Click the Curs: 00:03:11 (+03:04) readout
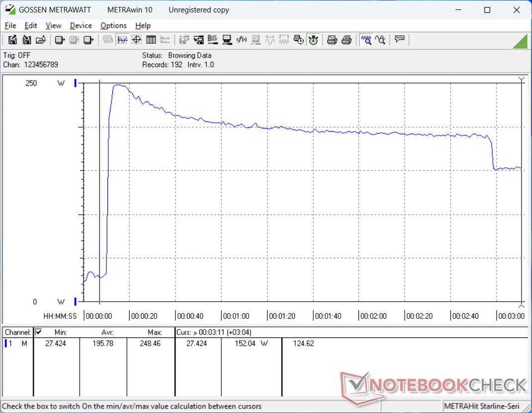The image size is (532, 413). click(x=214, y=332)
